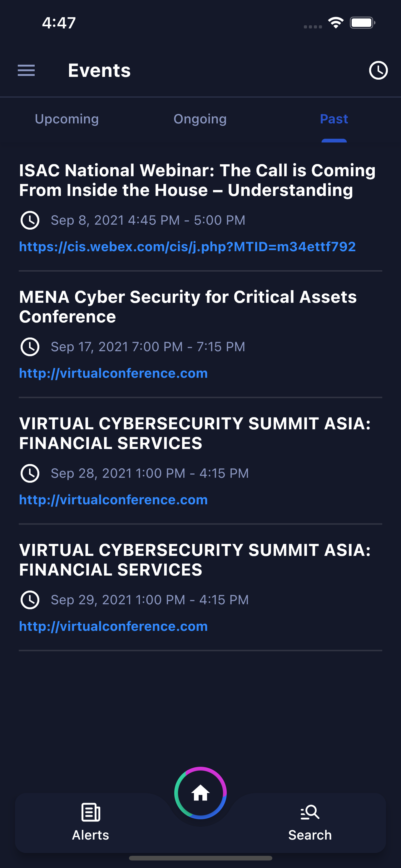Check the Wi-Fi status icon
401x868 pixels.
click(x=336, y=22)
